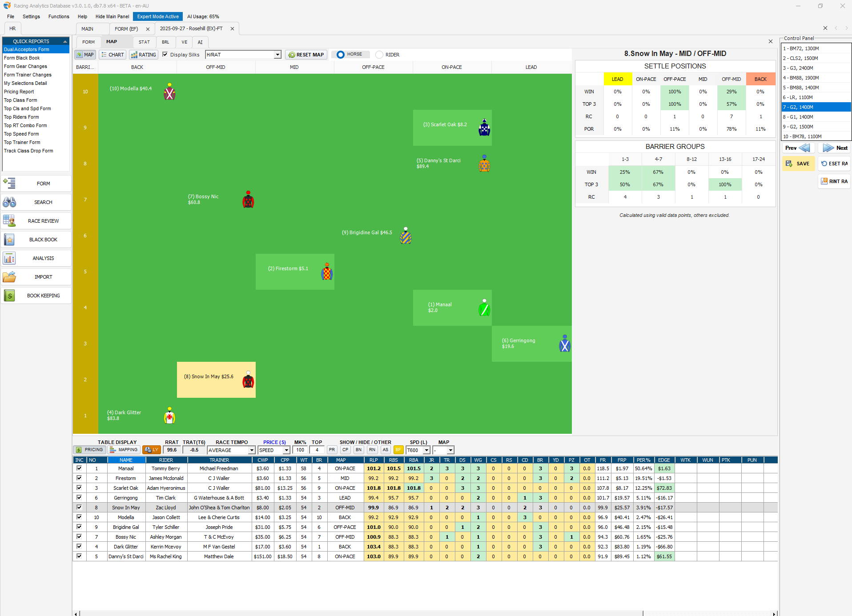Screen dimensions: 852x616
Task: Open Book Keeping dollar icon
Action: tap(9, 296)
